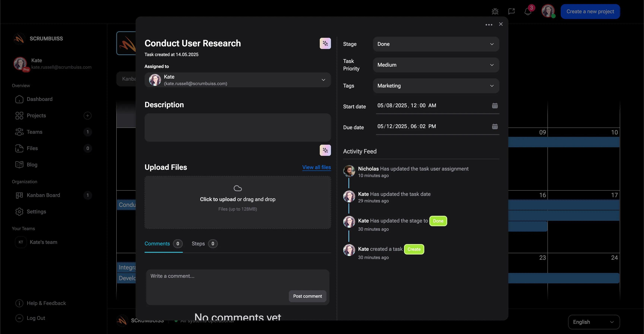Open the Start date calendar picker icon
This screenshot has height=334, width=644.
coord(495,106)
